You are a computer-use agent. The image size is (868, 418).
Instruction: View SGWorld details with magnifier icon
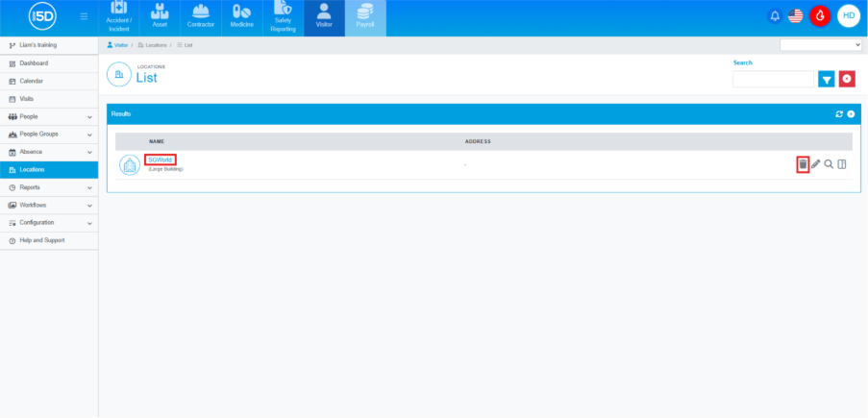(829, 164)
